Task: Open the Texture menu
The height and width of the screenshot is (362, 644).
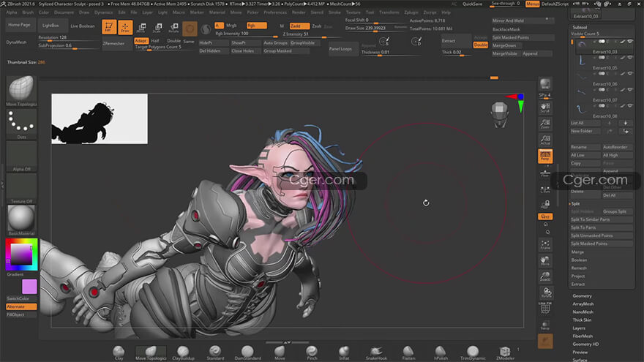Action: (353, 12)
